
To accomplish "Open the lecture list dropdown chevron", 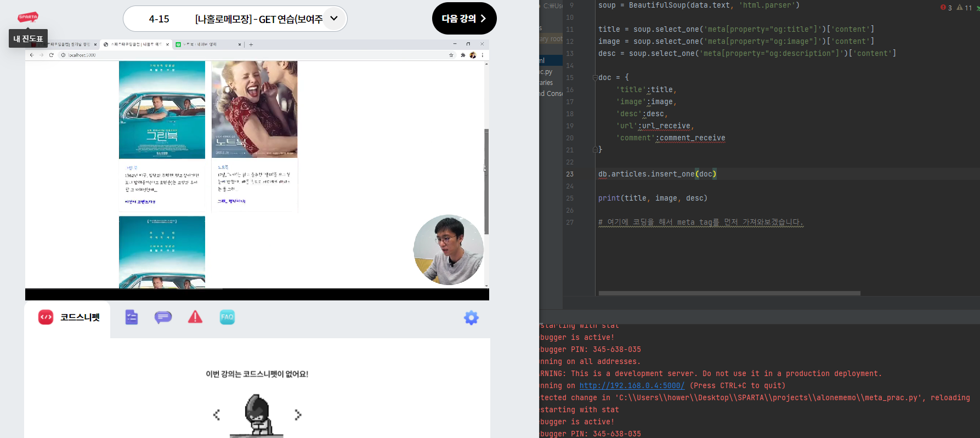I will click(x=334, y=19).
